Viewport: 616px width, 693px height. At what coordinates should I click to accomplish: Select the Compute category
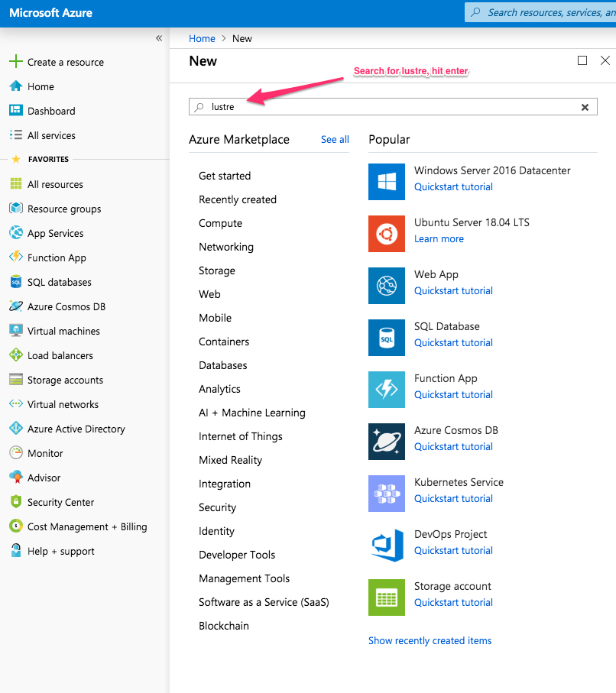click(x=220, y=223)
